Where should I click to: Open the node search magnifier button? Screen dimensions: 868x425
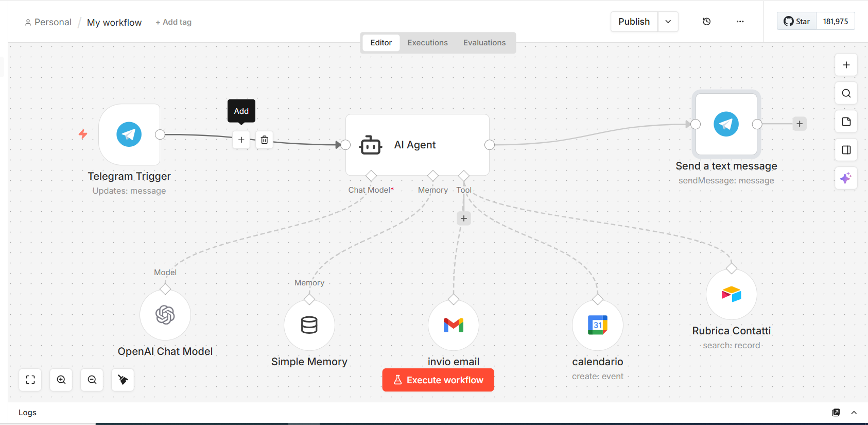(846, 93)
